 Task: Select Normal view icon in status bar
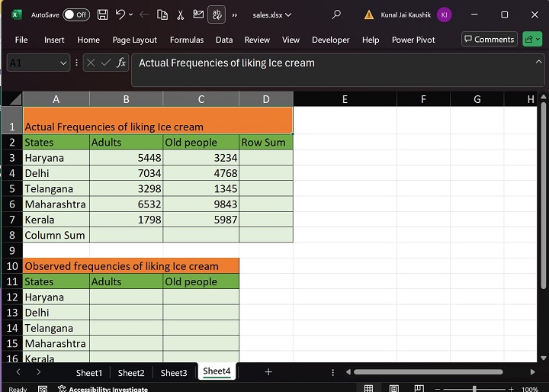tap(368, 388)
